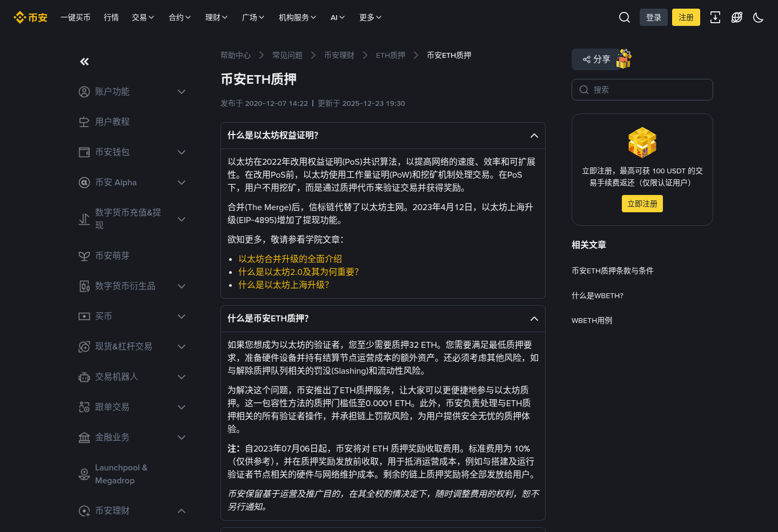The width and height of the screenshot is (778, 532).
Task: Expand the 币安钱包 sidebar chevron
Action: [182, 152]
